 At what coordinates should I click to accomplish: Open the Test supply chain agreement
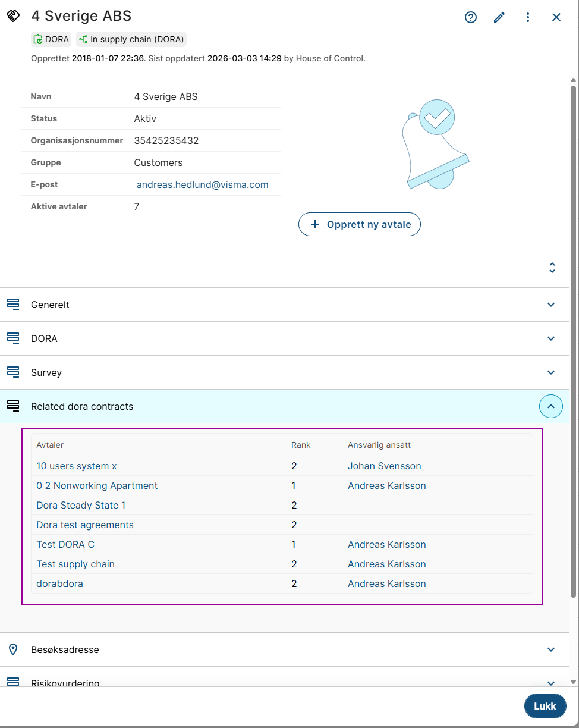click(x=75, y=564)
